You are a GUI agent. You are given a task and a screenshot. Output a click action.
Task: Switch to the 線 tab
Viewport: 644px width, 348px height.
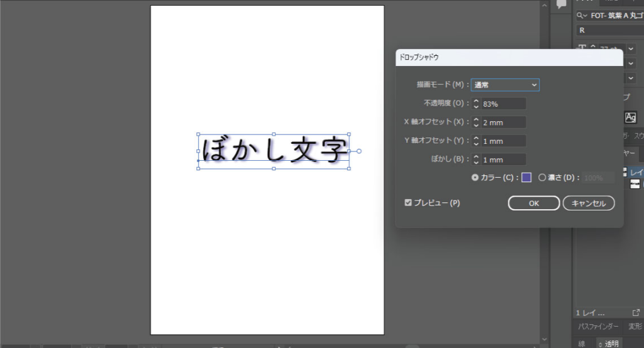(x=582, y=344)
